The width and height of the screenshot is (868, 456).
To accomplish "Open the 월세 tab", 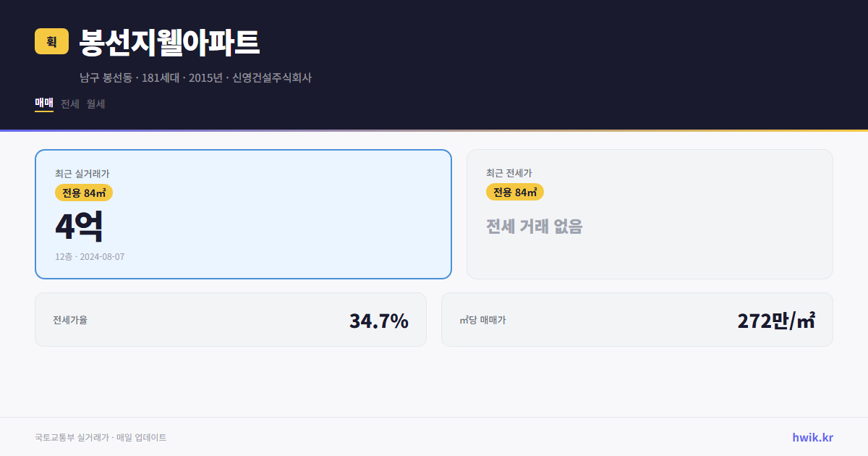I will 95,104.
